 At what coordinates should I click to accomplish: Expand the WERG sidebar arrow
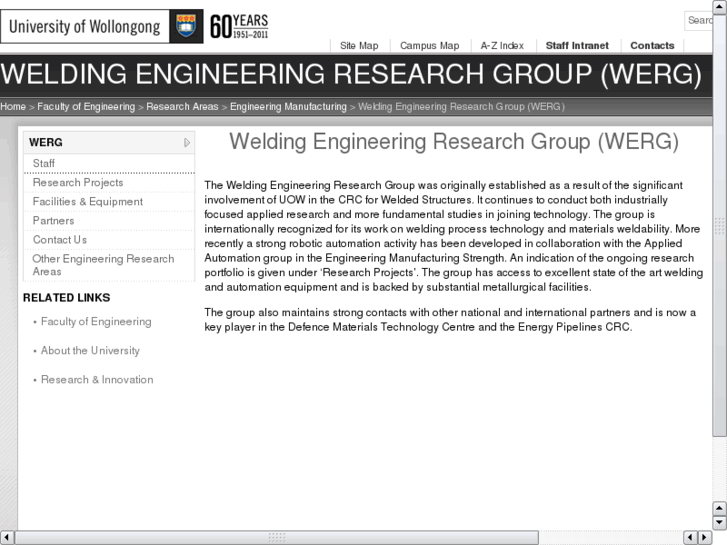[x=187, y=142]
